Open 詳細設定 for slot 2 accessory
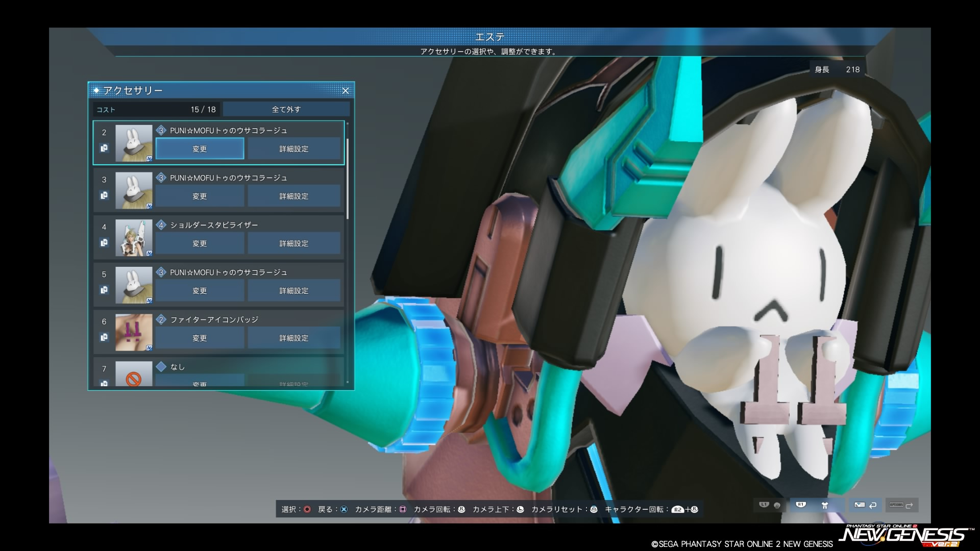 click(294, 149)
